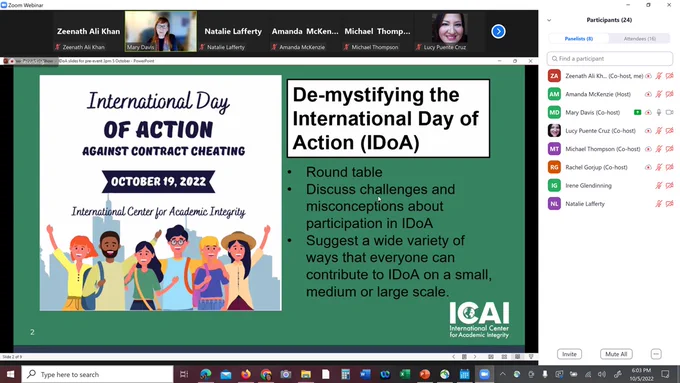Click the Invite button
This screenshot has height=383, width=680.
[569, 354]
